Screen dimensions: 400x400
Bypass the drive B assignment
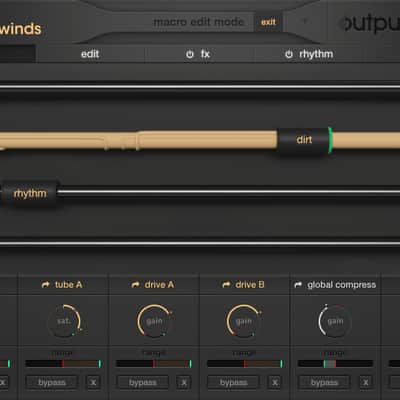233,383
